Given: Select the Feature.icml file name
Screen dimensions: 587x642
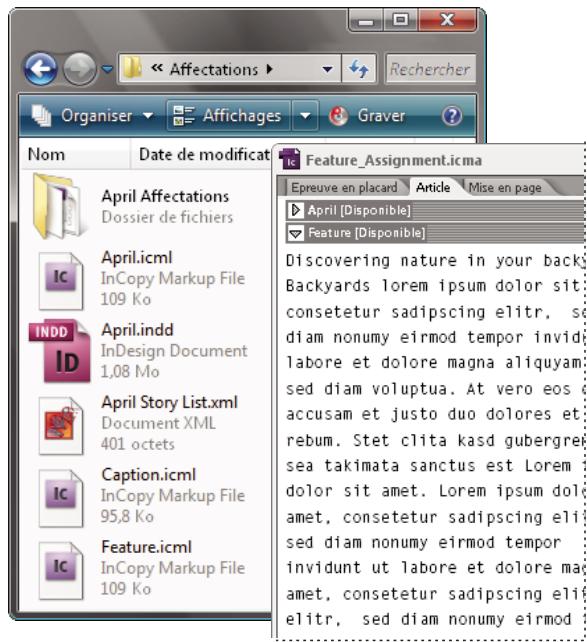Looking at the screenshot, I should point(147,547).
